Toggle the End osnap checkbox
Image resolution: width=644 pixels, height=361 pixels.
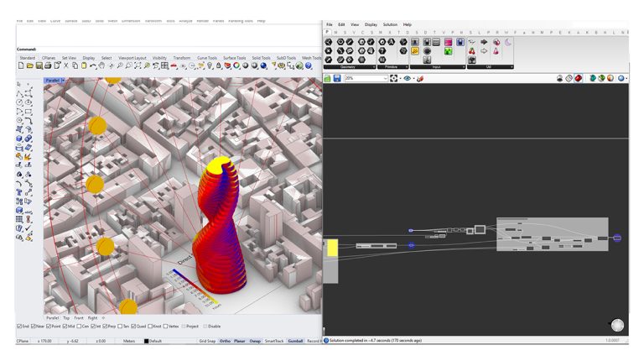tap(20, 326)
